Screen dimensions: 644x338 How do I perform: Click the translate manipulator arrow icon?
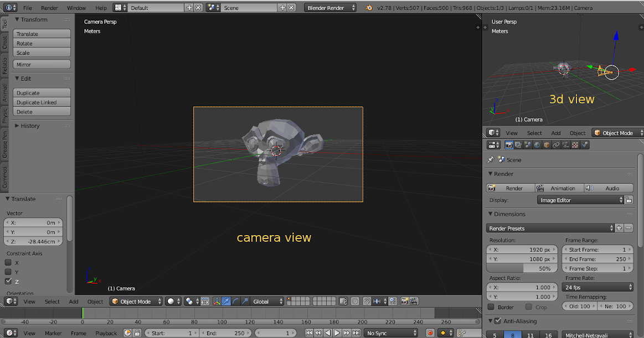pos(226,301)
